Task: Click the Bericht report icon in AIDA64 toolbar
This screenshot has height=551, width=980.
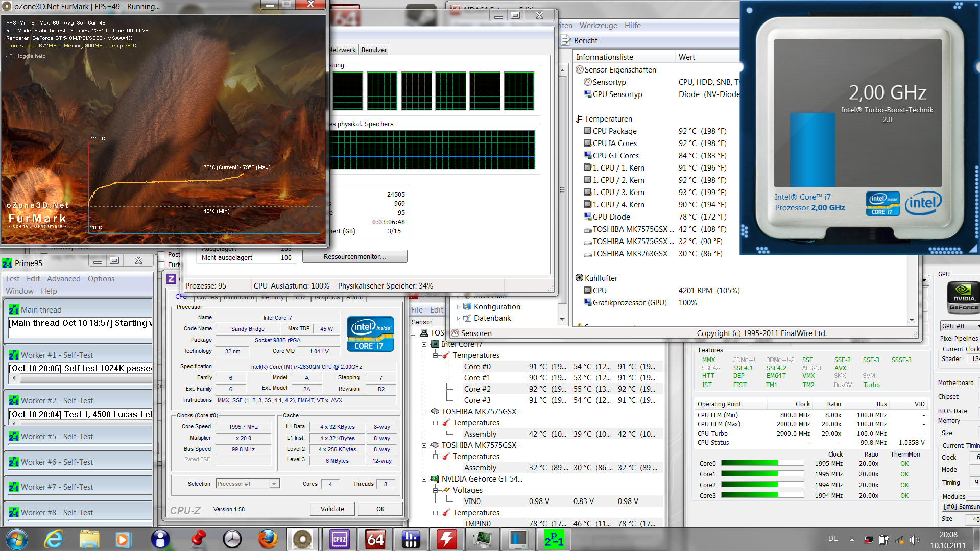Action: (566, 41)
